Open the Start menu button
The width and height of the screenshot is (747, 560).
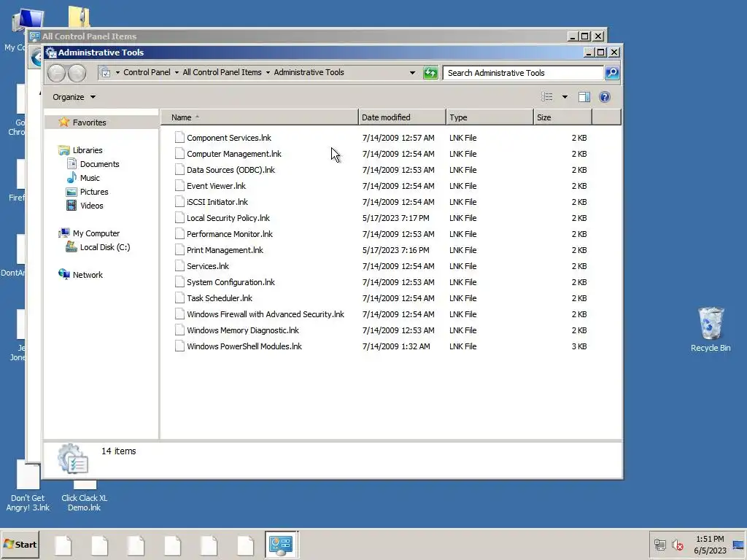click(20, 544)
